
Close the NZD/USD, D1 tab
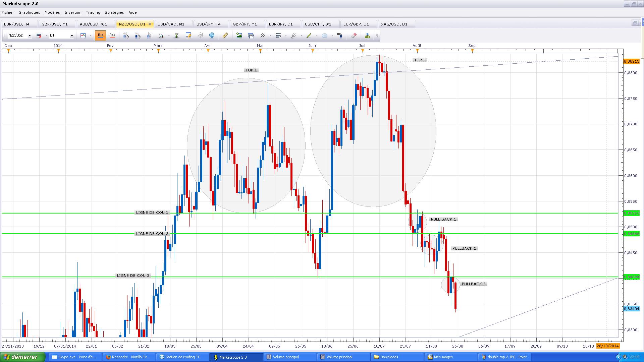[x=150, y=24]
